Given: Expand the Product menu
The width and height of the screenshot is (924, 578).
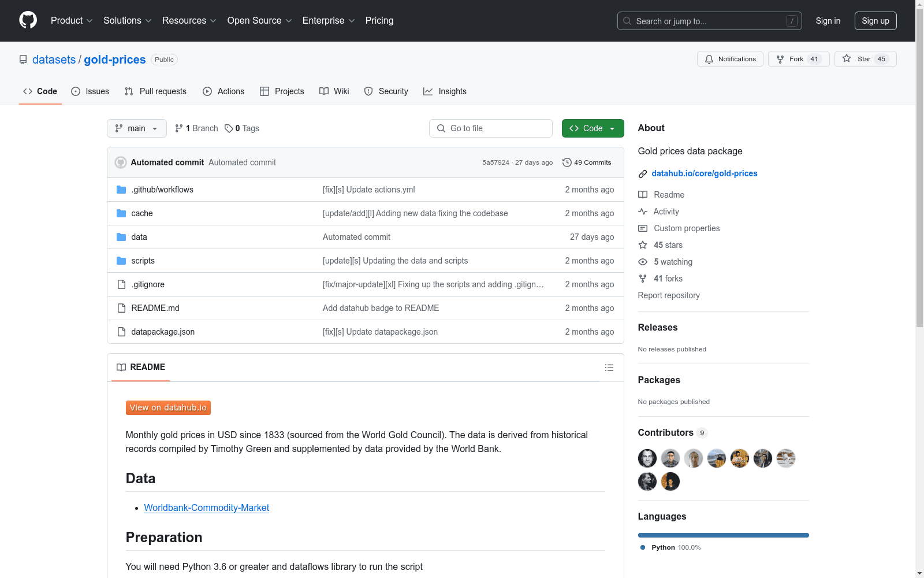Looking at the screenshot, I should coord(72,20).
